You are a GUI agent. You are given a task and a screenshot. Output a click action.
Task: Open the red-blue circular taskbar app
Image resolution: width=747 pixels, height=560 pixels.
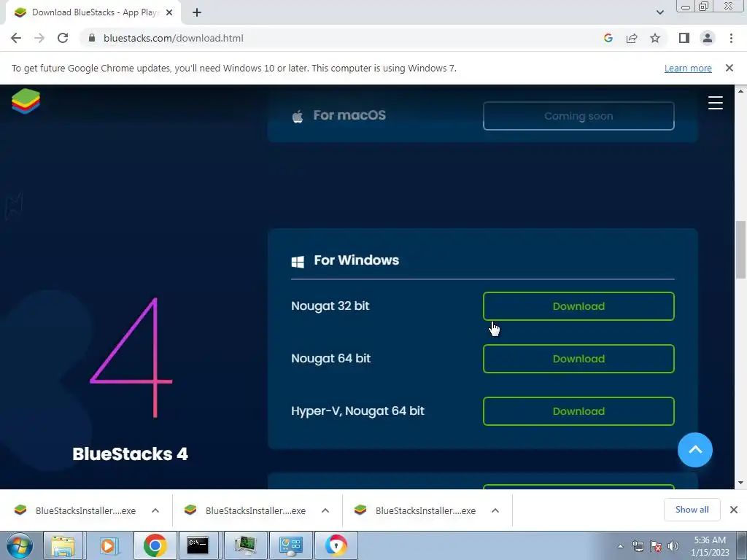point(336,545)
